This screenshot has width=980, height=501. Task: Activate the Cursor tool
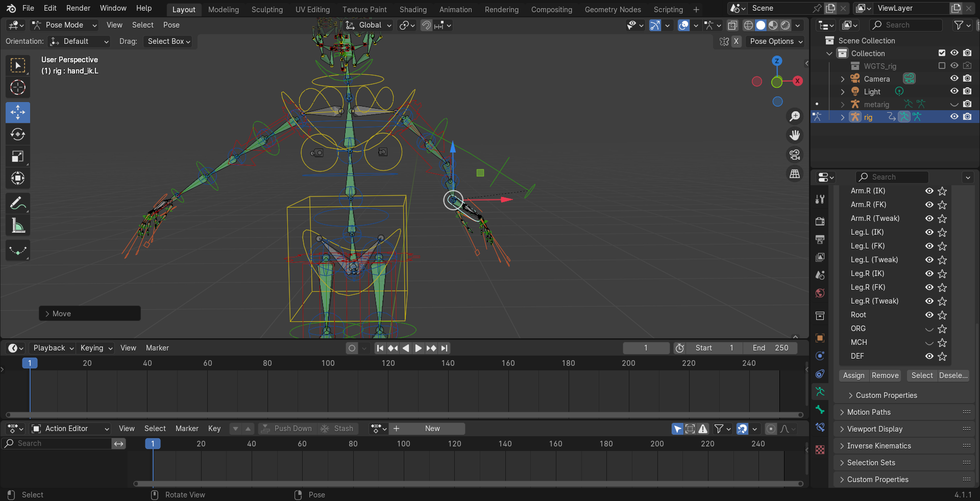click(18, 87)
